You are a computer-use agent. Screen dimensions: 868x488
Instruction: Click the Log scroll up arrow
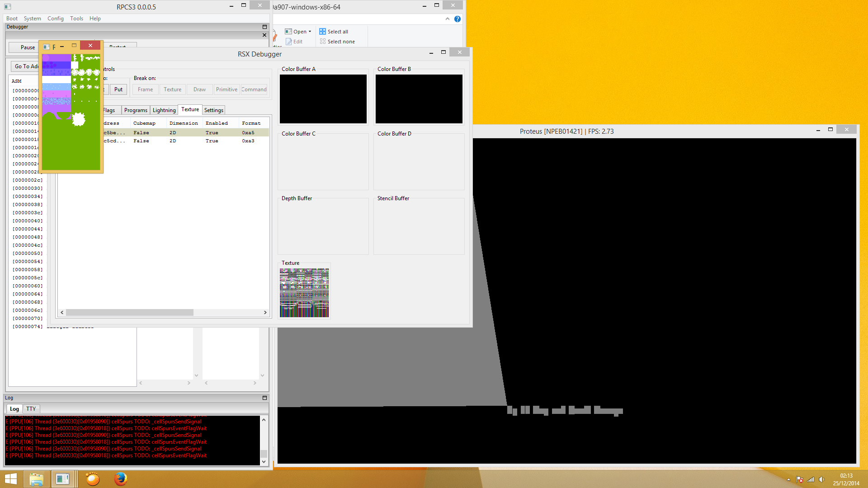tap(264, 420)
